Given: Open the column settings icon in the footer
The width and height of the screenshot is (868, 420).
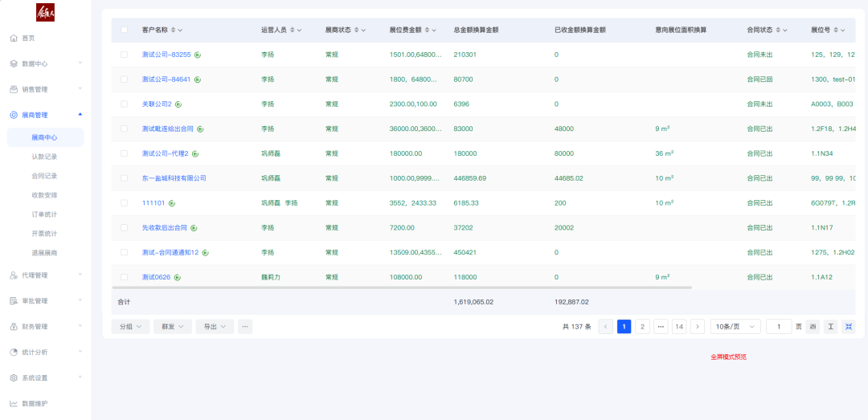Looking at the screenshot, I should (x=813, y=327).
